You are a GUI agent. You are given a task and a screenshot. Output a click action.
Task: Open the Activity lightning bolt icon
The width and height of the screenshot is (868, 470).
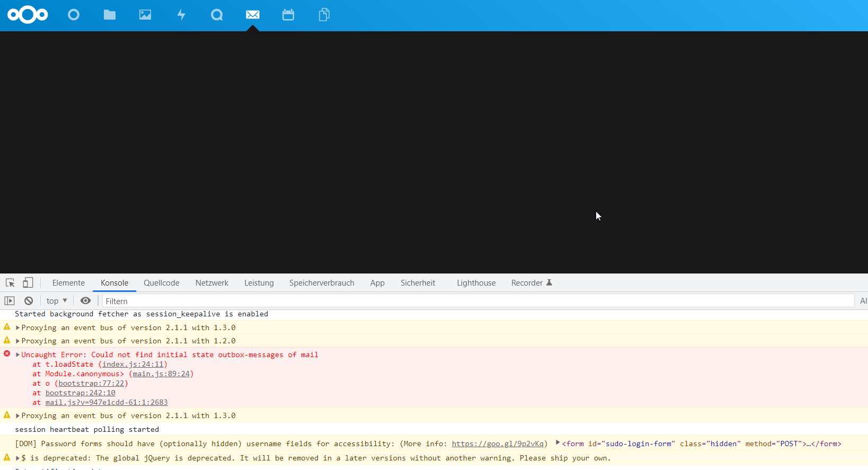click(x=181, y=15)
